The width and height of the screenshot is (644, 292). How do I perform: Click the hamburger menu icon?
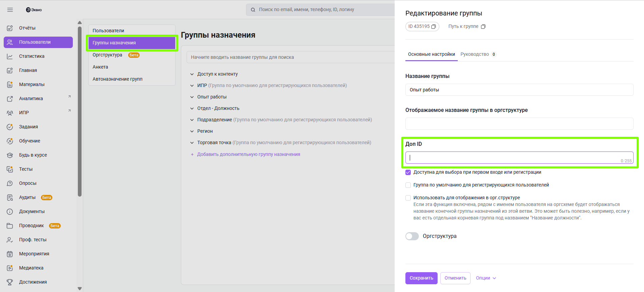(10, 10)
